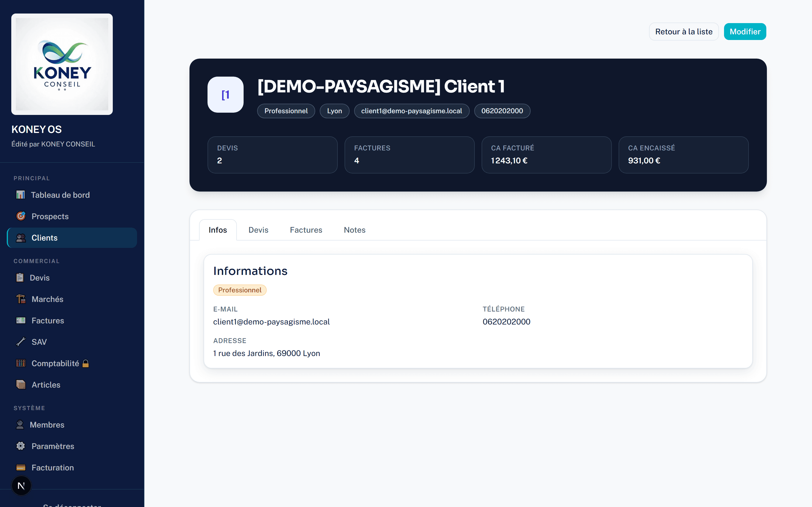Open the Paramètres gear icon
Viewport: 812px width, 507px height.
coord(21,446)
